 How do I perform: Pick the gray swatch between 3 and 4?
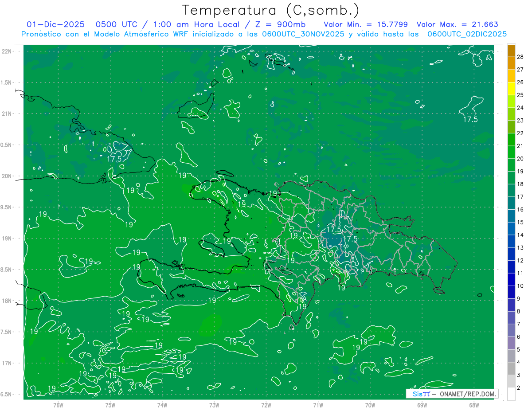click(512, 368)
